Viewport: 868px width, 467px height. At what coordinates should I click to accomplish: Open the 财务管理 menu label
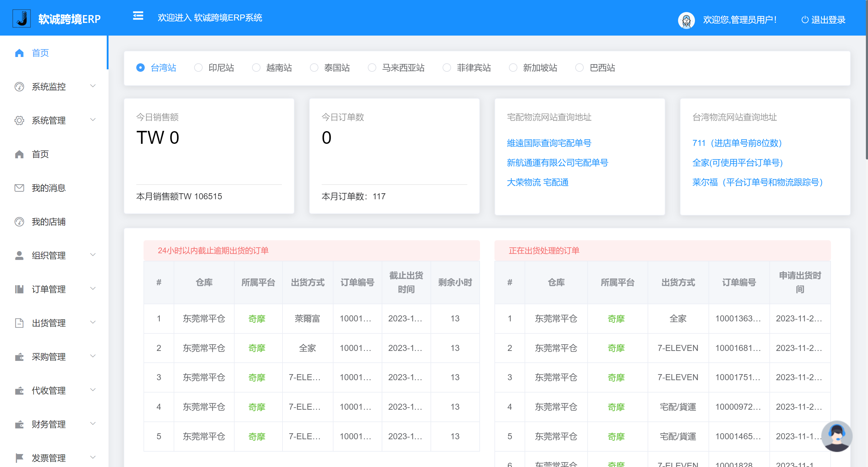(49, 424)
